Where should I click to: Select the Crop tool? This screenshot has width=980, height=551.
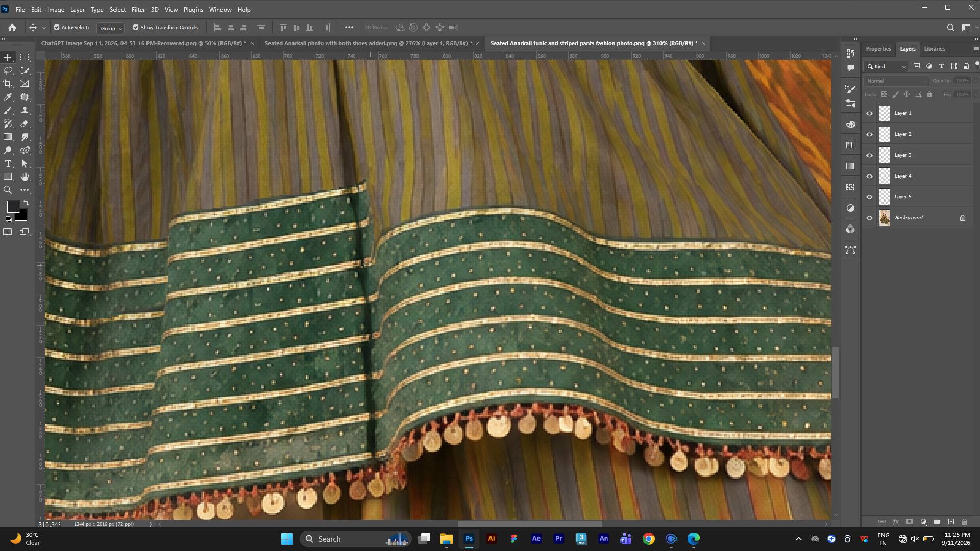(8, 84)
